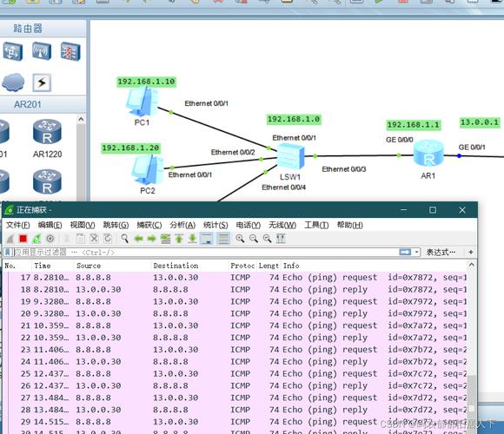Open the 统计(S) menu
This screenshot has width=504, height=434.
(x=216, y=225)
